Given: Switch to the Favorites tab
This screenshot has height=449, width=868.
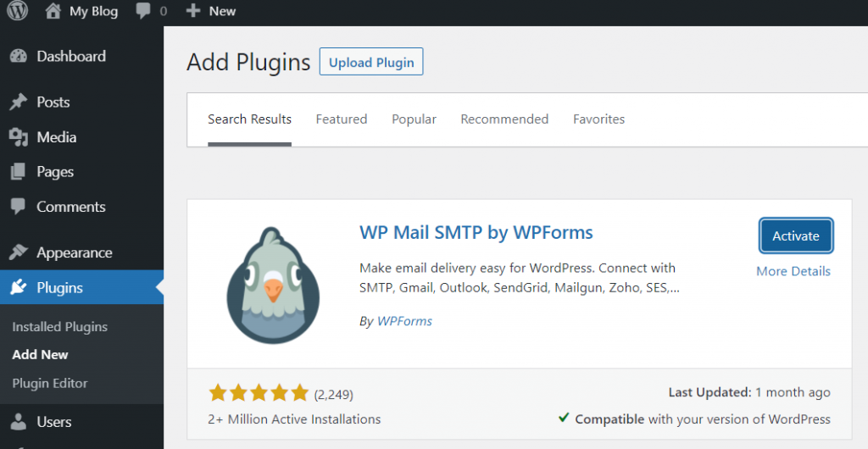Looking at the screenshot, I should (599, 119).
